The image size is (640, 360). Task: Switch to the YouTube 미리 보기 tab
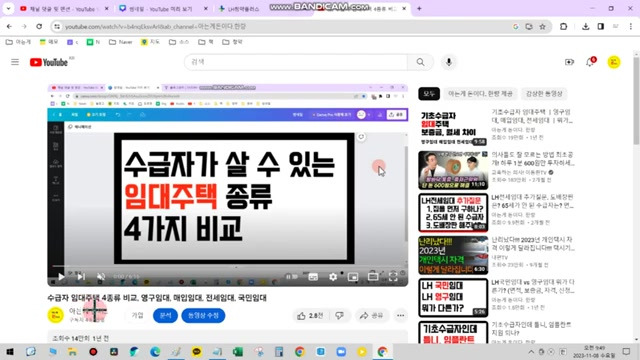click(163, 9)
